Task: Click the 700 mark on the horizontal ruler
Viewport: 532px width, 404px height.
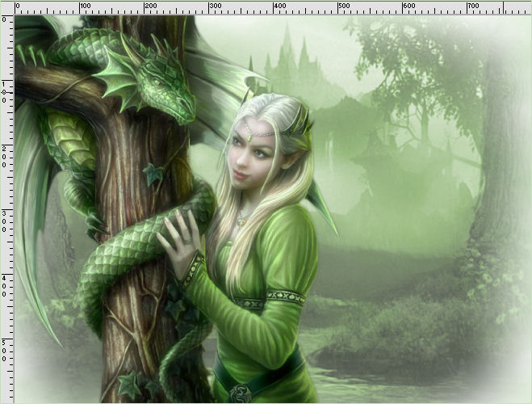Action: 474,6
